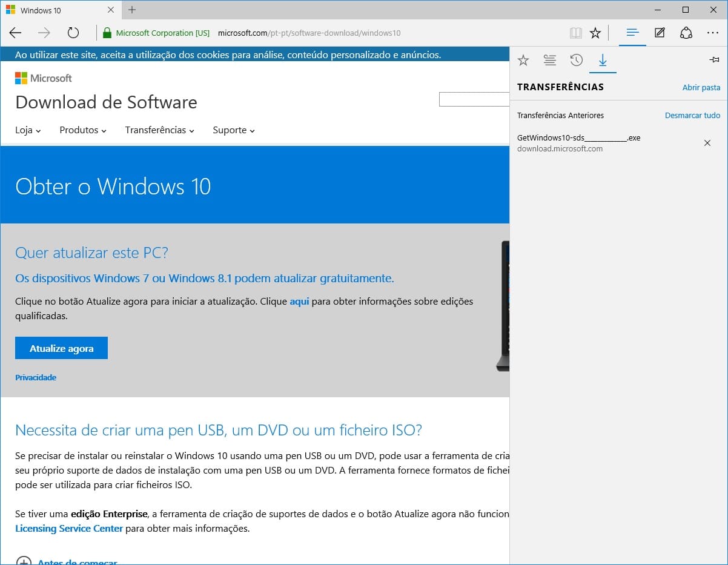Pin the Hub panel open

(714, 59)
